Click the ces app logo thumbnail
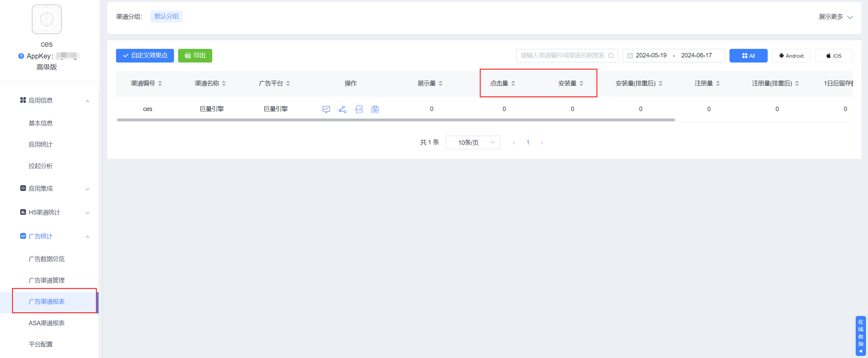 point(47,19)
